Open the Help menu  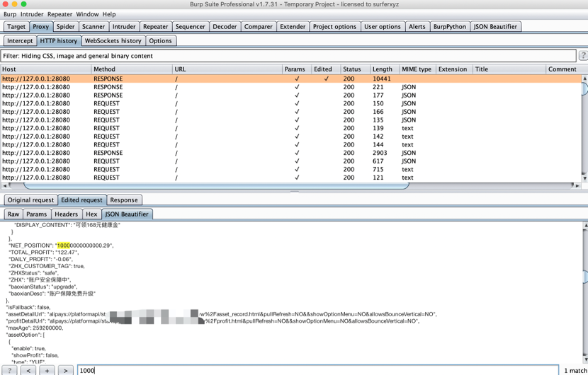click(109, 14)
